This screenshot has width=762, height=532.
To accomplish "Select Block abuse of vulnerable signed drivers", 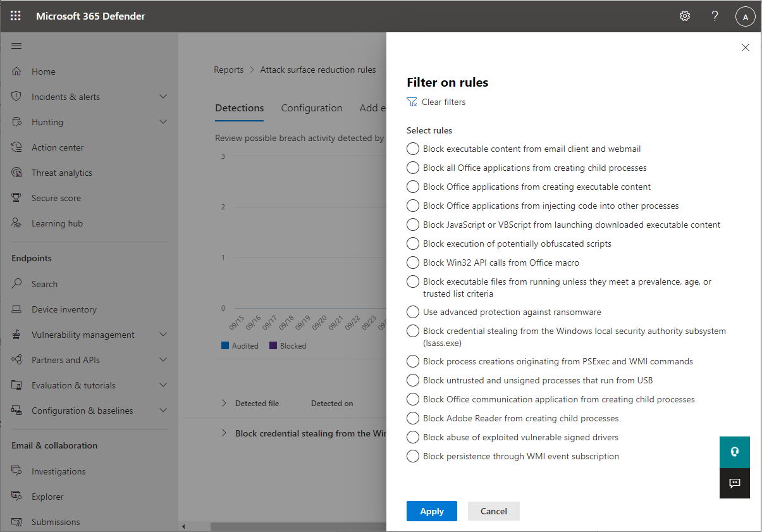I will (x=413, y=437).
